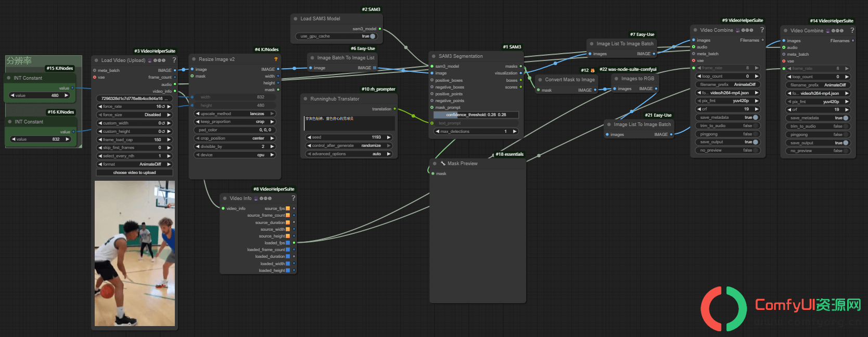Screen dimensions: 868x337
Task: Click the collapse dot on Images to RGB
Action: tap(616, 79)
